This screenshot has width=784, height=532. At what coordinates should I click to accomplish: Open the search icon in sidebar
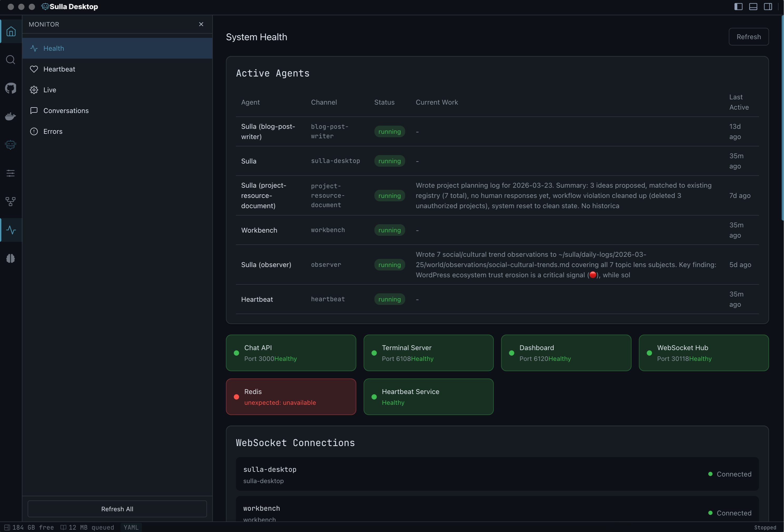(11, 60)
